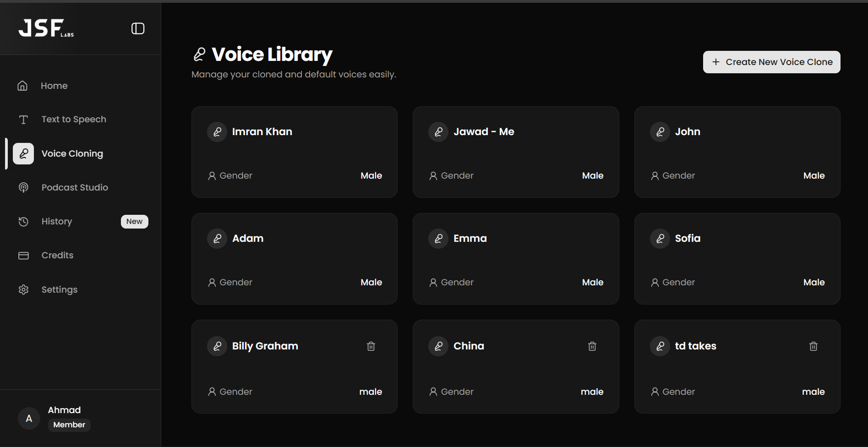The height and width of the screenshot is (447, 868).
Task: Open the Text to Speech page
Action: (x=73, y=120)
